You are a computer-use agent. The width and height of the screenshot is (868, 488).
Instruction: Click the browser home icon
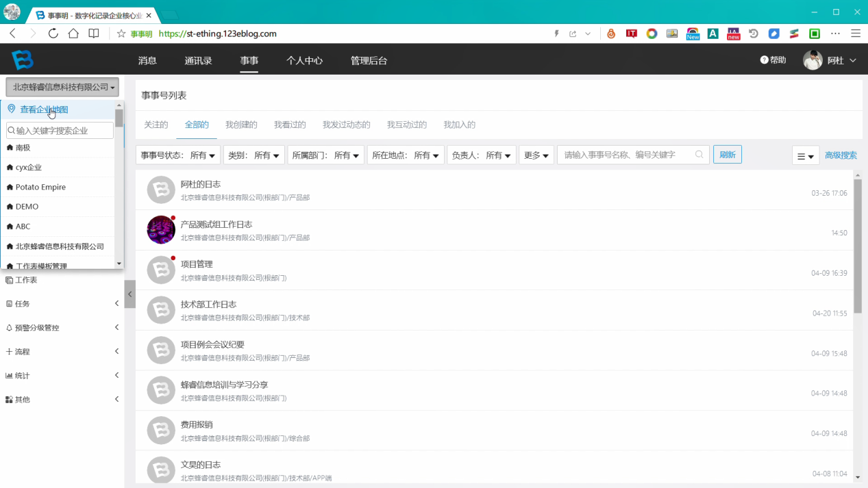pyautogui.click(x=73, y=34)
